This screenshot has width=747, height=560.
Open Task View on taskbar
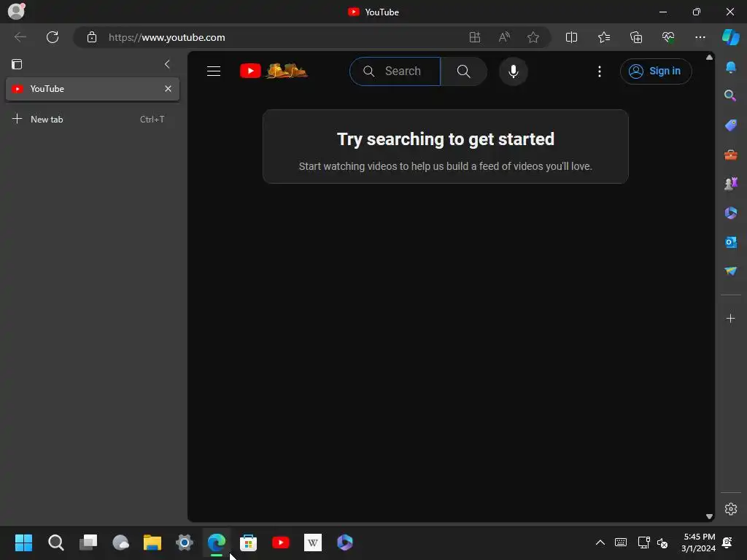[88, 542]
